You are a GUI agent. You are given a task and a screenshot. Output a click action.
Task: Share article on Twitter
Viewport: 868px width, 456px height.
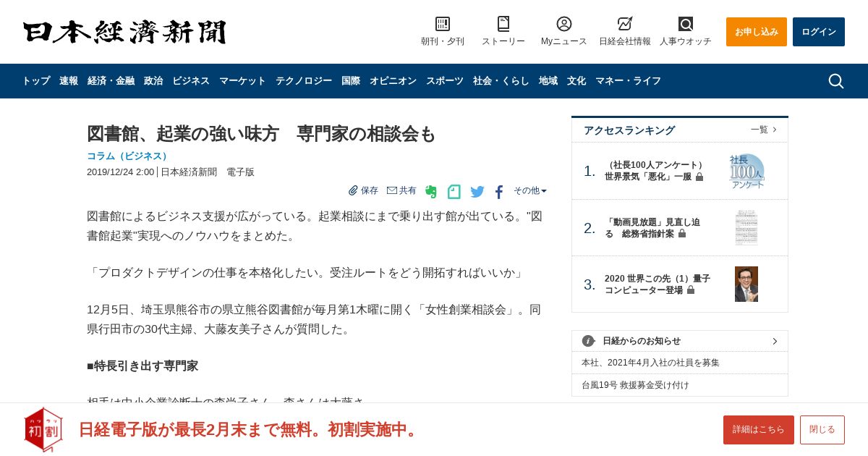click(477, 192)
